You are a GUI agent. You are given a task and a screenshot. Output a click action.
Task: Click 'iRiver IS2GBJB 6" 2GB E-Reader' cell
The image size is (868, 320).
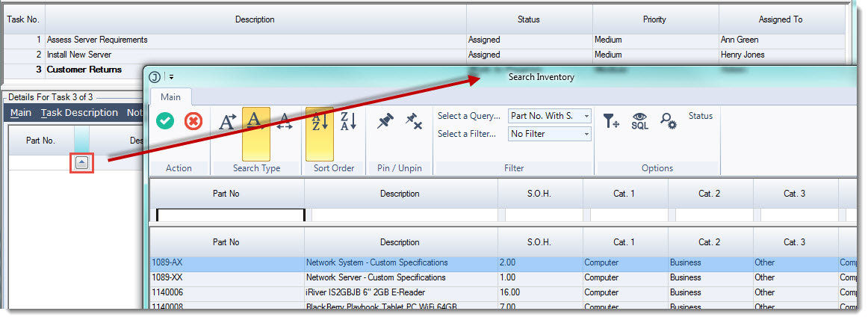[400, 292]
